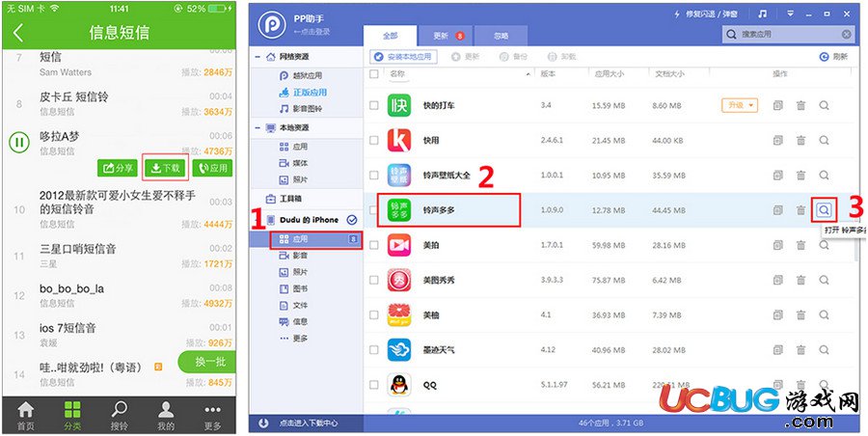Click the 卸载 toolbar button
The height and width of the screenshot is (436, 868).
[561, 57]
